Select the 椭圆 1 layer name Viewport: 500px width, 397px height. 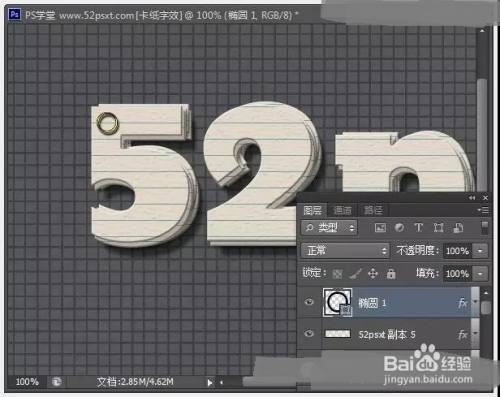coord(372,303)
